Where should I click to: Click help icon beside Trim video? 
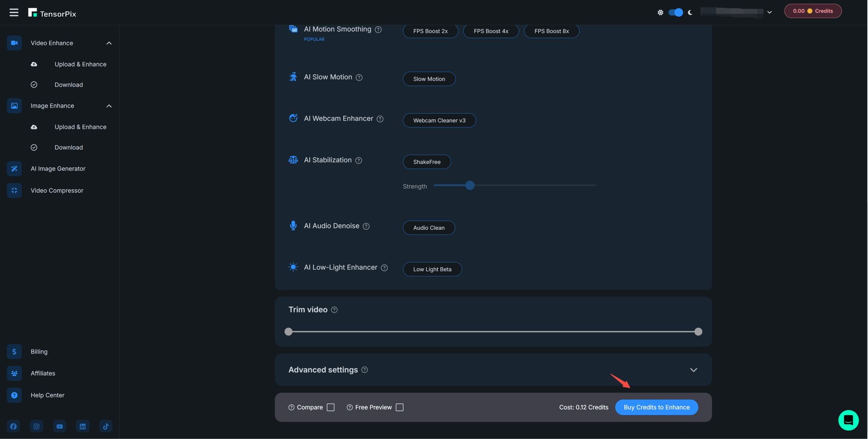pos(335,310)
